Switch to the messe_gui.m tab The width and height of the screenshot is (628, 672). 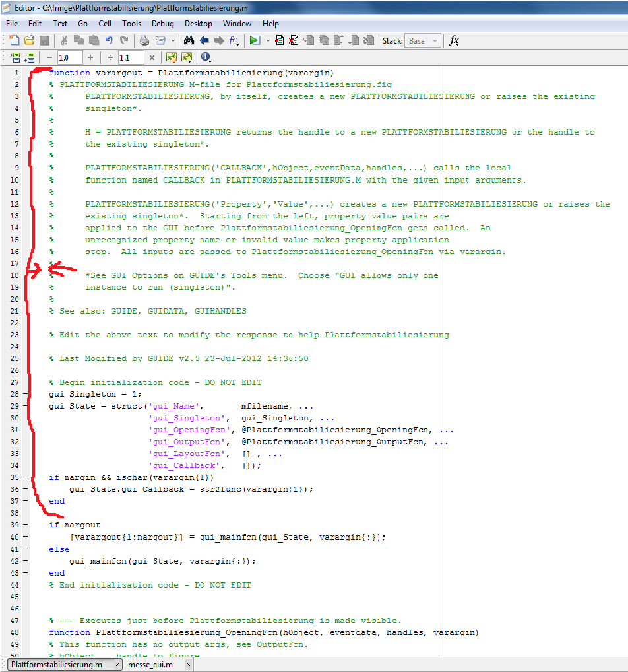click(150, 665)
